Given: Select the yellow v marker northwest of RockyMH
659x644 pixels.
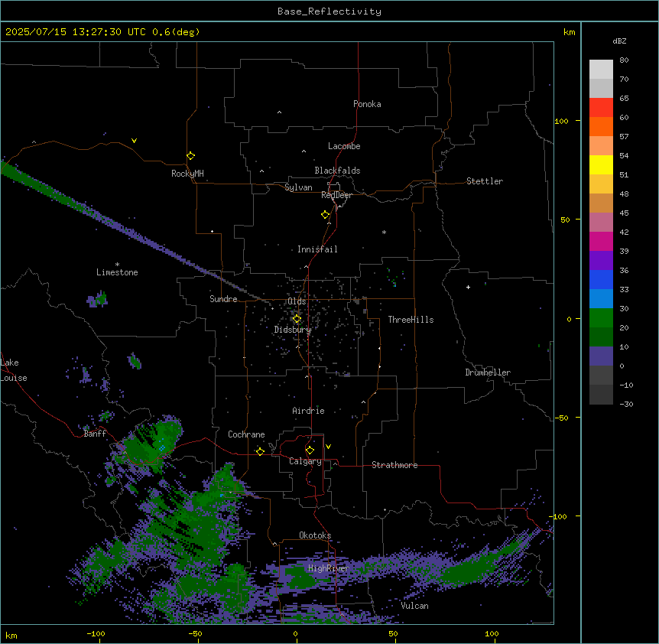Looking at the screenshot, I should point(134,141).
